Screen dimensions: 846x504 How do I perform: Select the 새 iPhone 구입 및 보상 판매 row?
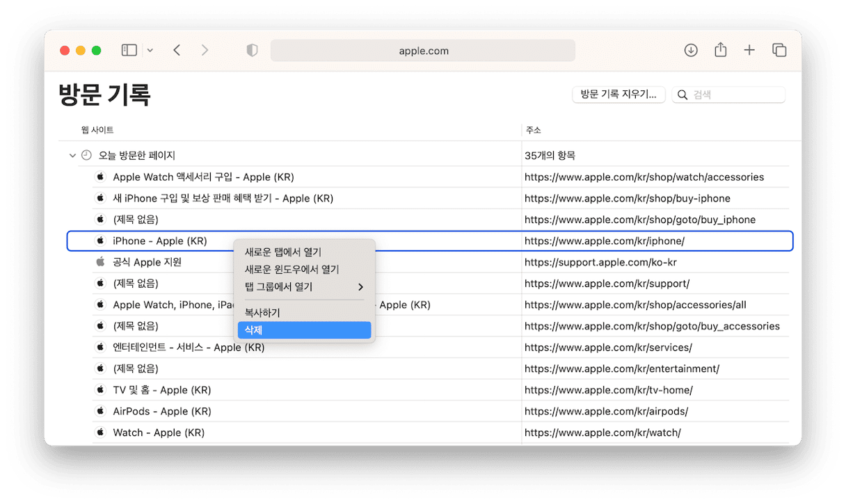(441, 198)
